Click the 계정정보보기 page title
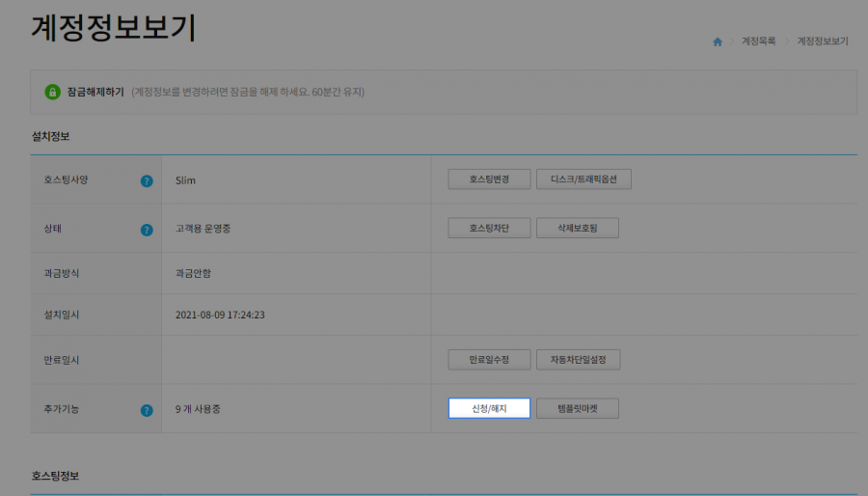The height and width of the screenshot is (496, 868). [x=114, y=28]
